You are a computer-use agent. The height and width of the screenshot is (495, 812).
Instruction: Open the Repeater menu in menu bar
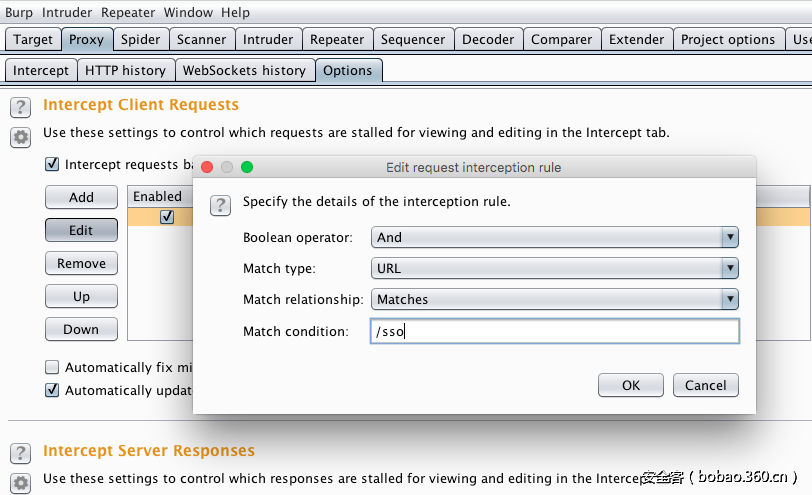click(128, 13)
